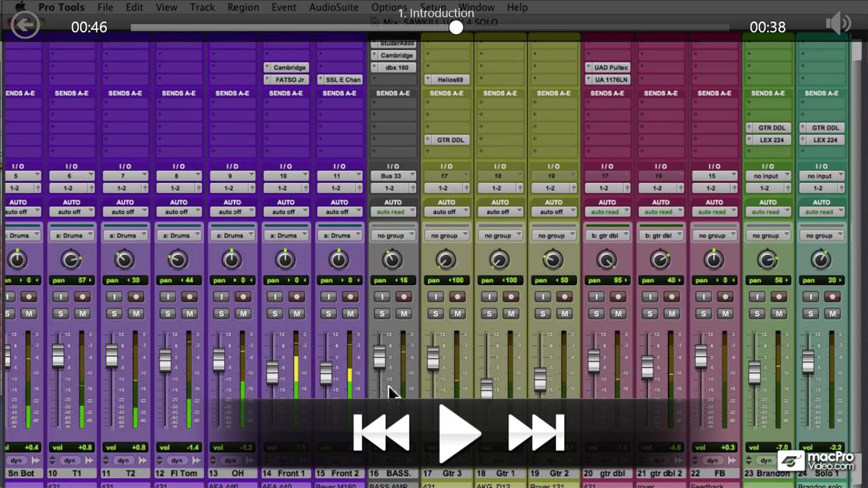Open the Track menu
This screenshot has width=868, height=488.
coord(202,7)
